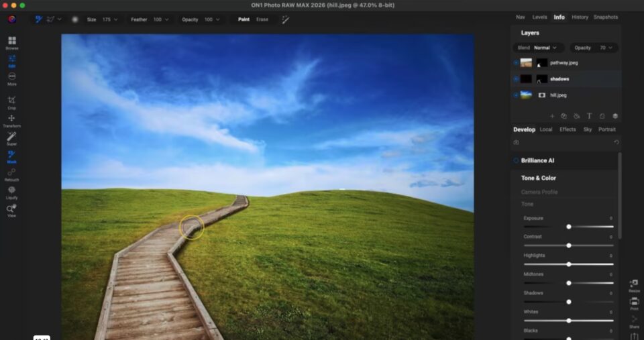Click the Midtones slider handle
This screenshot has width=644, height=340.
[x=569, y=283]
